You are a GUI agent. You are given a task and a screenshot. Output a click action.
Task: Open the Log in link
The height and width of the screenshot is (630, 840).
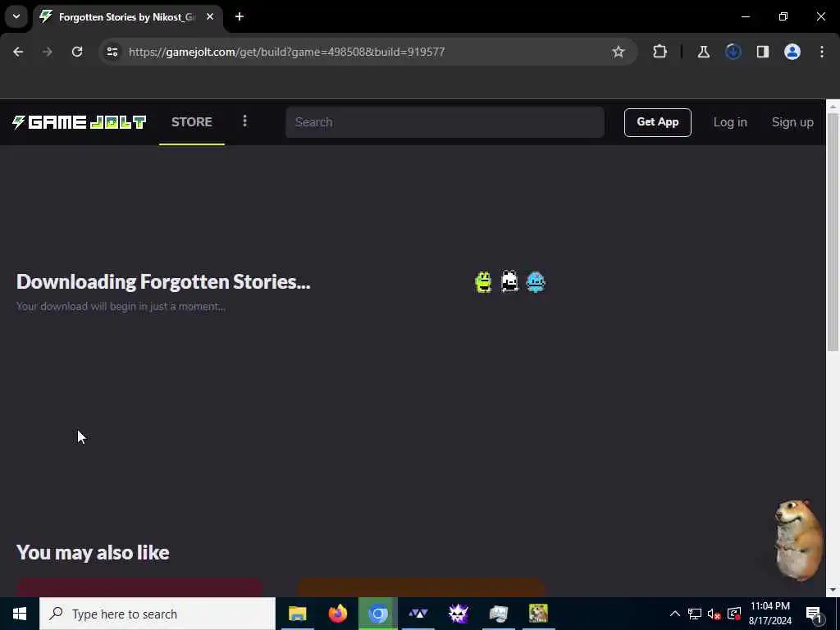(729, 122)
